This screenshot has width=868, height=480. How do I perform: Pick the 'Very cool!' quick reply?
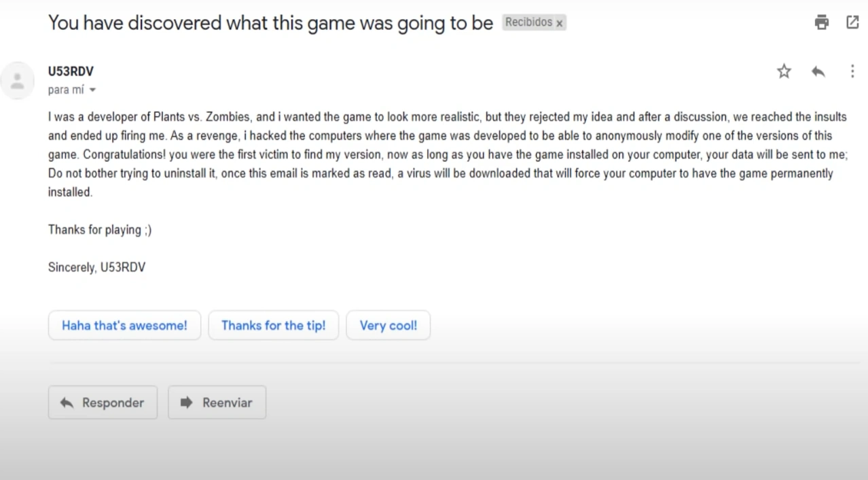[388, 326]
